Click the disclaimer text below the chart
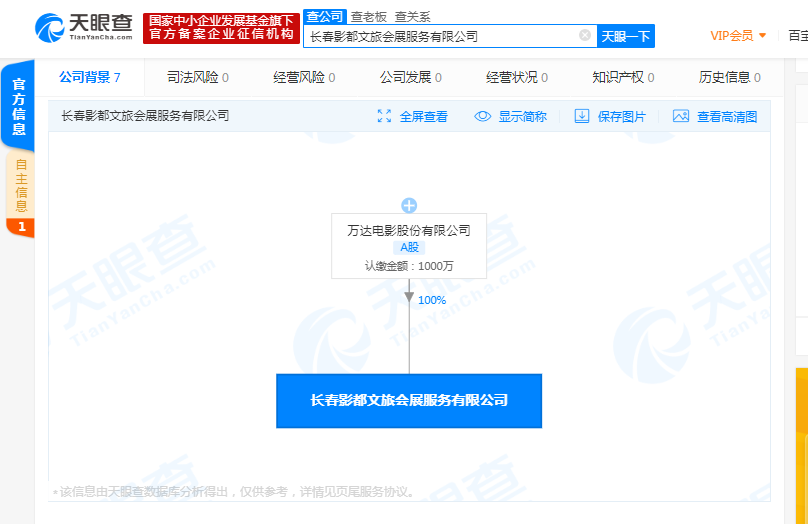This screenshot has width=808, height=524. click(234, 492)
